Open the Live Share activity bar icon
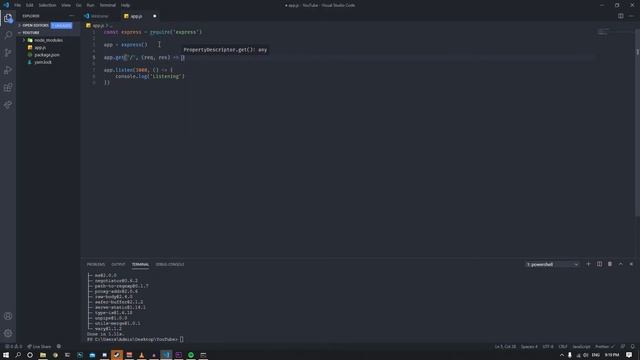Screen dimensions: 640x360 pos(8,105)
